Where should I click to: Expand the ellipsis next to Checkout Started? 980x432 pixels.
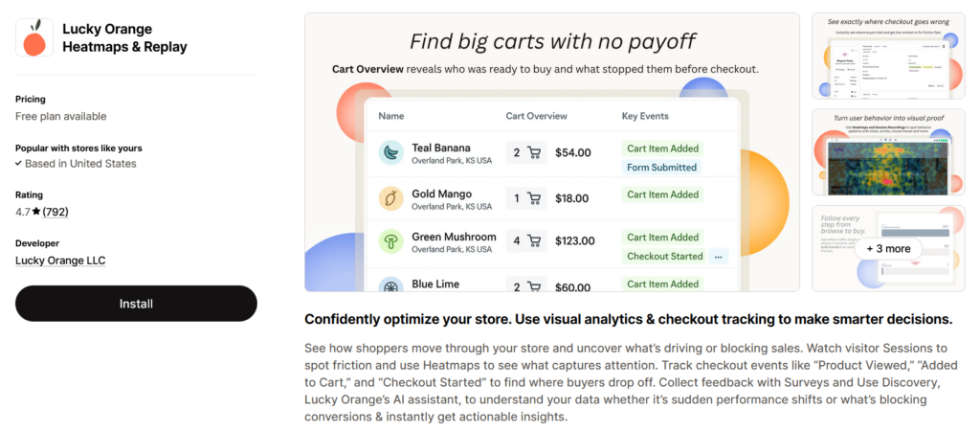tap(719, 256)
